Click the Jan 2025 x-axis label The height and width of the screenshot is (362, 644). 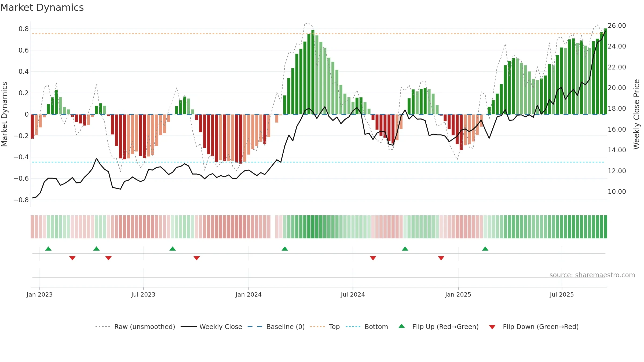click(x=458, y=294)
